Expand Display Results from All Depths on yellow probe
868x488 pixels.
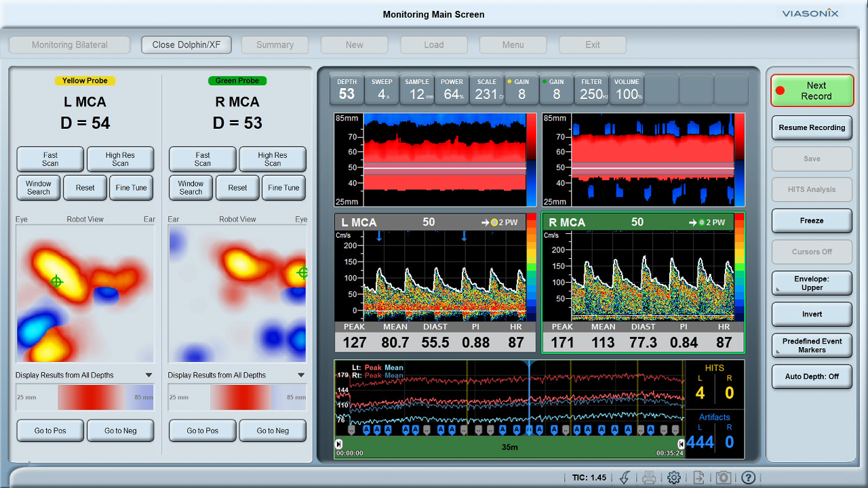[x=84, y=374]
